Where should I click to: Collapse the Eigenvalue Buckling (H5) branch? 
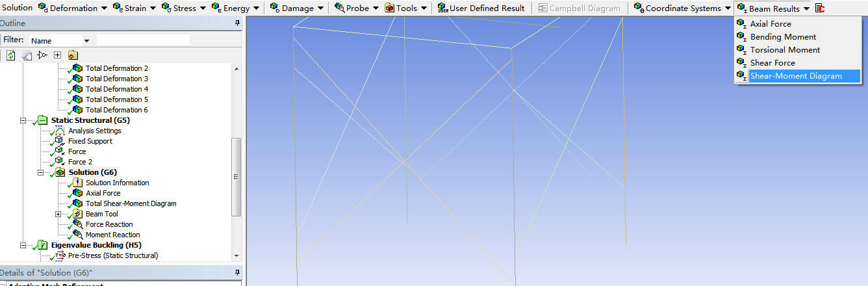[x=23, y=245]
